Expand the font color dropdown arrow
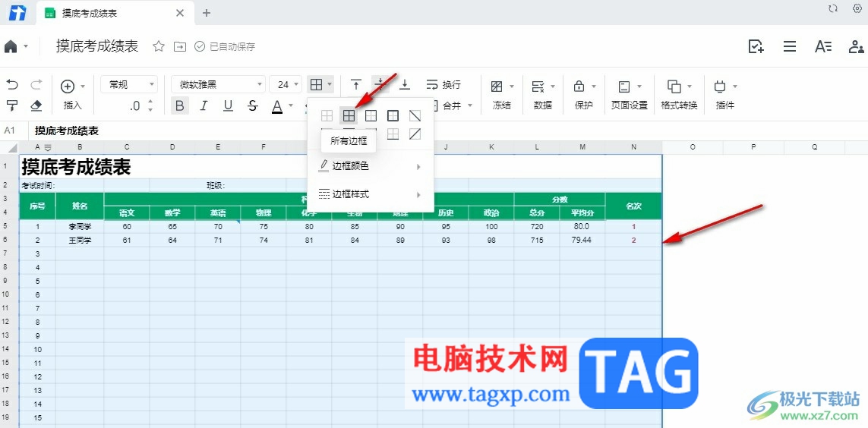Screen dimensions: 868x428 coord(291,105)
